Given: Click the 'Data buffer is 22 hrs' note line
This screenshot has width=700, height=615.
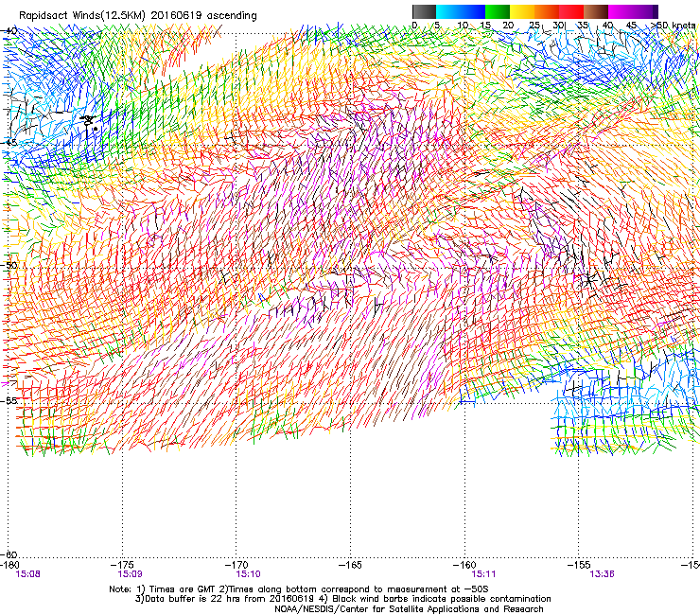Looking at the screenshot, I should [x=342, y=599].
